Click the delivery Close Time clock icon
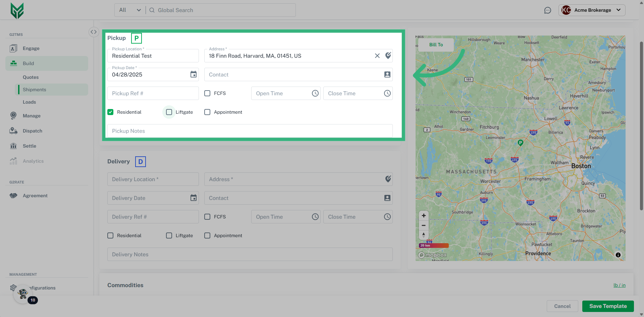 pos(387,217)
